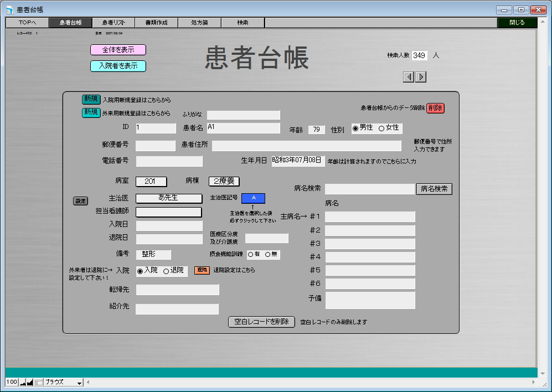The height and width of the screenshot is (392, 552).
Task: Click the 入院日 input field
Action: click(x=169, y=225)
